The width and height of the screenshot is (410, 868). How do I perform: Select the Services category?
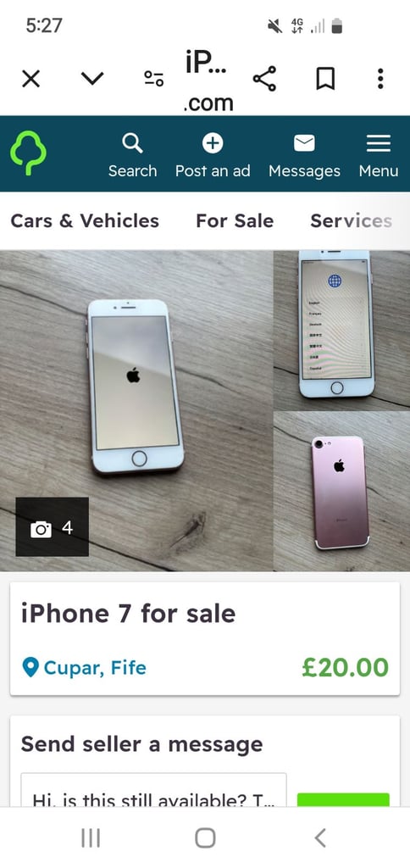point(352,221)
